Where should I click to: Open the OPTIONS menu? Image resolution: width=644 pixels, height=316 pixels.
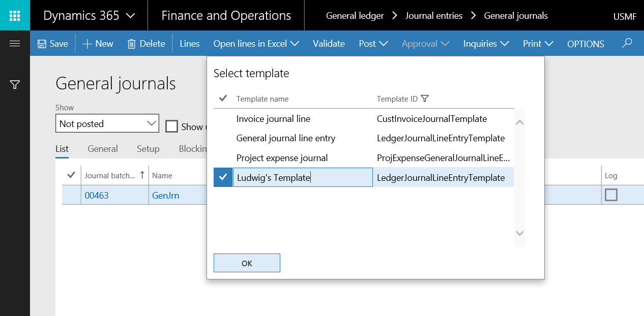586,44
